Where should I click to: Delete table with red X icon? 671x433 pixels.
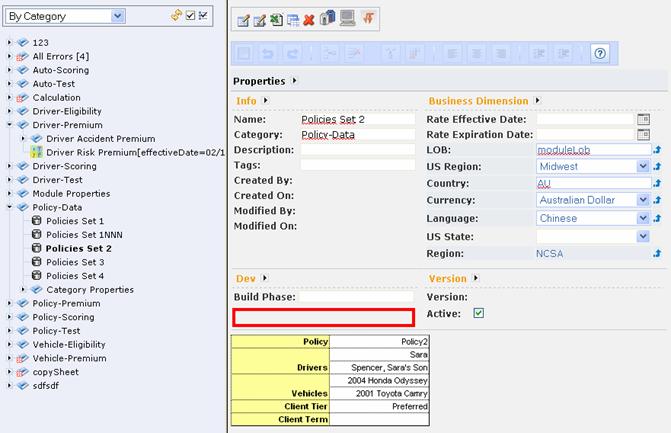point(309,20)
